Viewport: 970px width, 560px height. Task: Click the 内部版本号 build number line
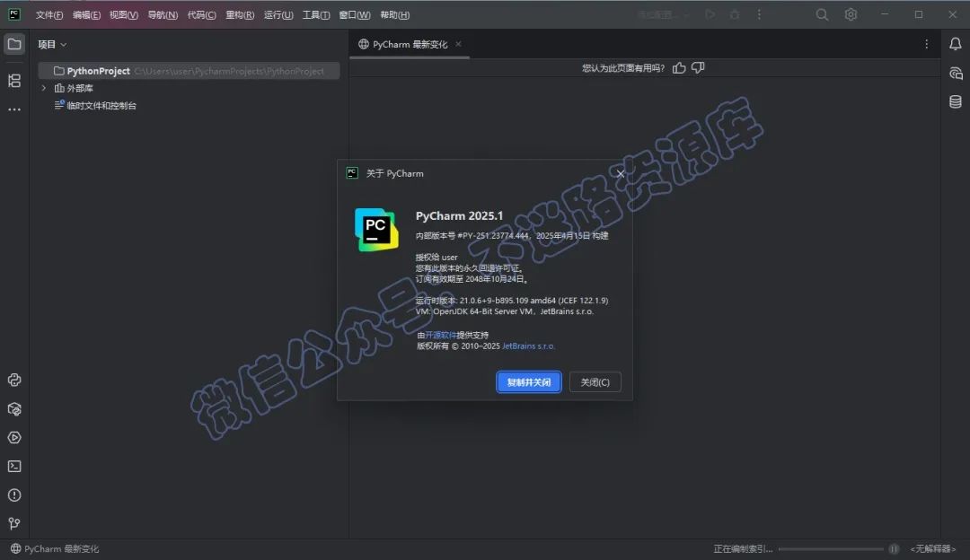pos(512,235)
